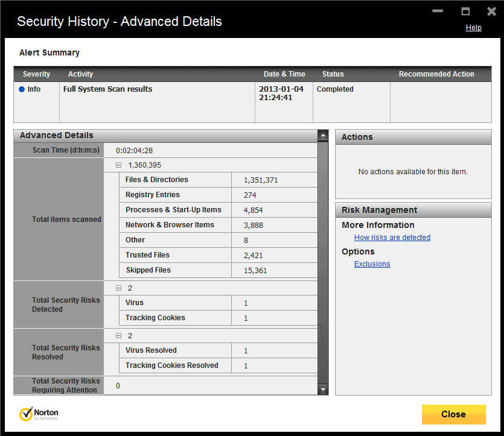This screenshot has height=436, width=504.
Task: Select the Processes & Start-Up Items row
Action: click(x=219, y=210)
